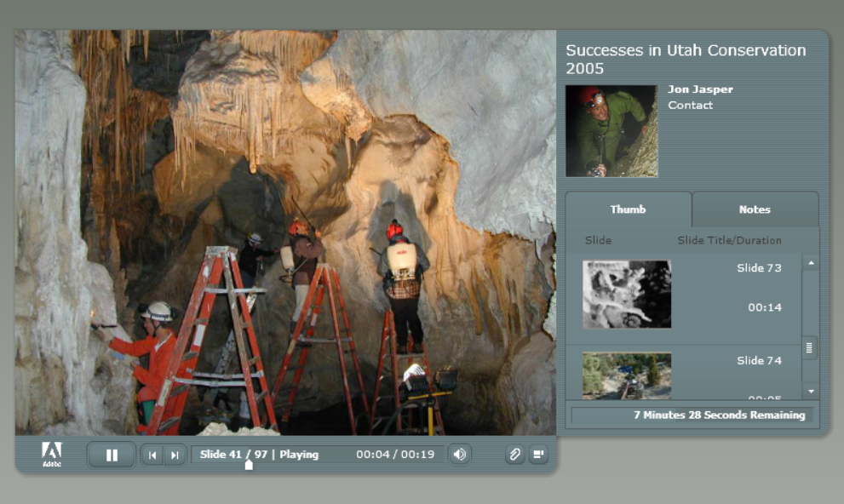
Task: Click Jon Jasper's presenter photo
Action: click(x=611, y=131)
